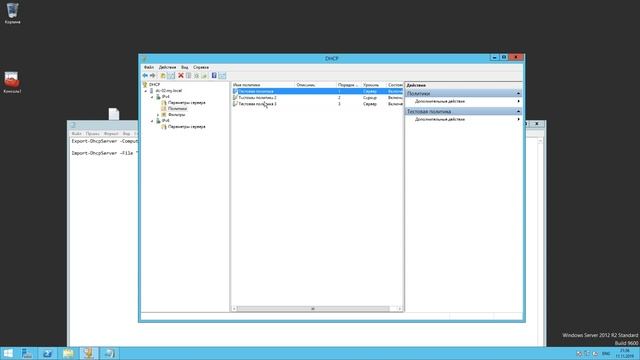Click the ENG language indicator in tray
This screenshot has width=640, height=360.
[606, 353]
